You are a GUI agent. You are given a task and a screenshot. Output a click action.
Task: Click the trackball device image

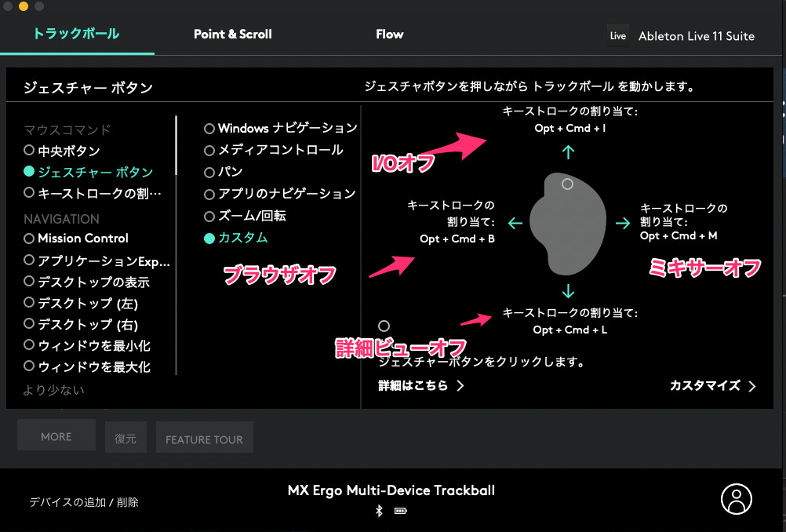pos(568,224)
